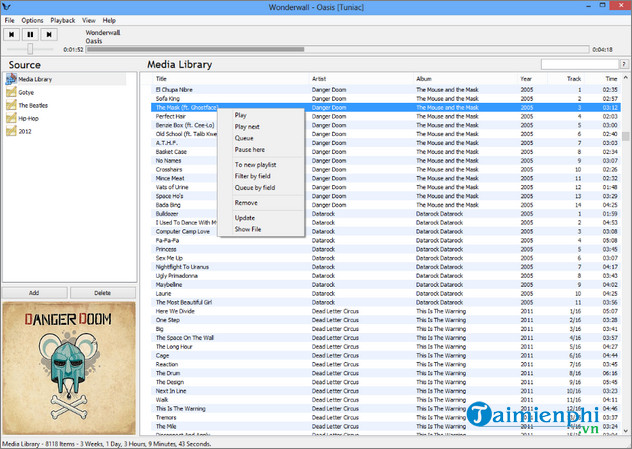Choose Play next from context menu

coord(248,127)
